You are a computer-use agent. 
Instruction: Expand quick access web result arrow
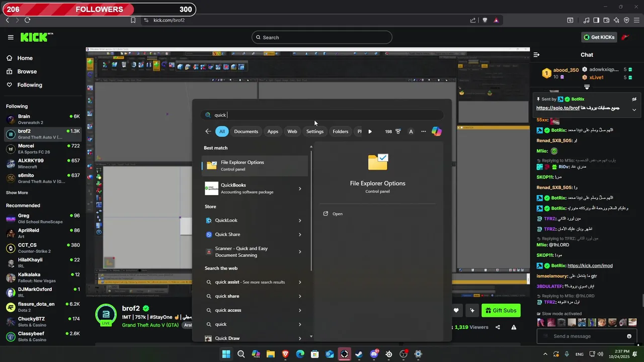[x=300, y=310]
